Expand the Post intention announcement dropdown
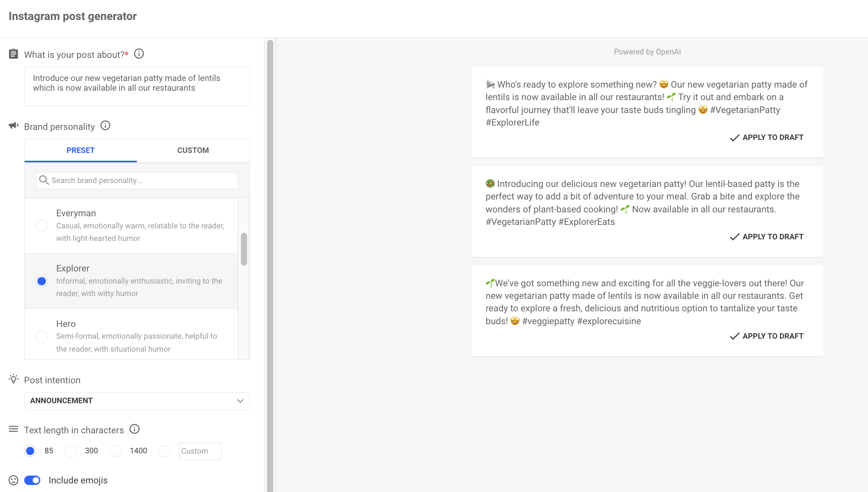The image size is (868, 492). tap(136, 401)
